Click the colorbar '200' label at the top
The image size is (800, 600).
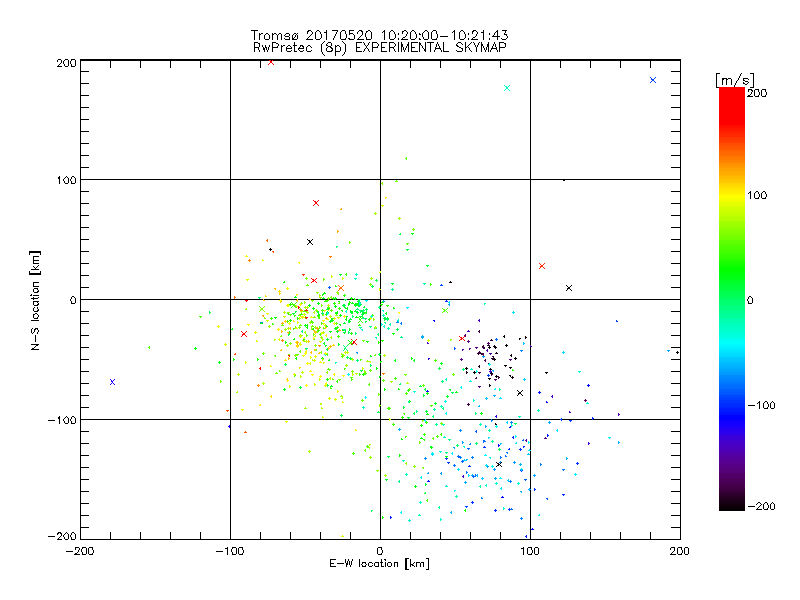coord(757,93)
